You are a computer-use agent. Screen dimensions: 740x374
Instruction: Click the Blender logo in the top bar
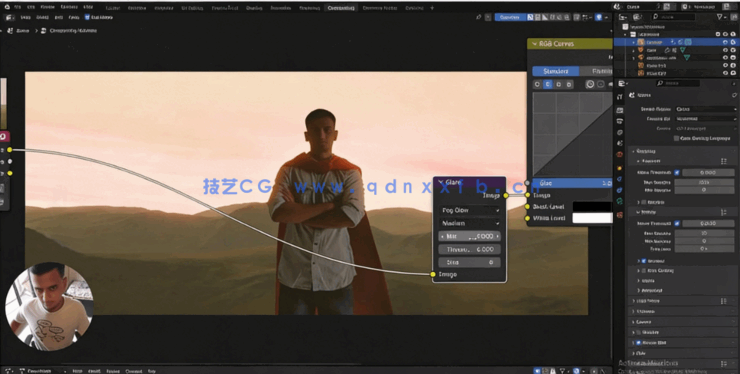pos(7,7)
